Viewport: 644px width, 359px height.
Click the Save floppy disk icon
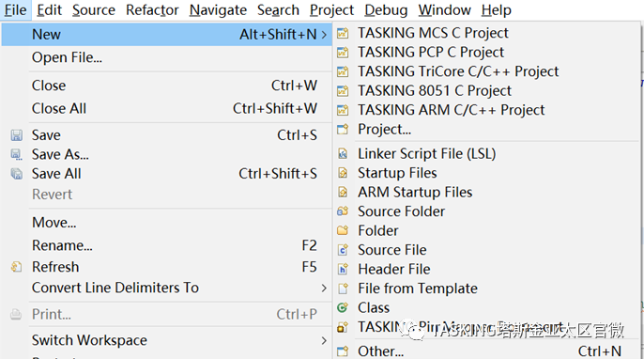coord(17,135)
